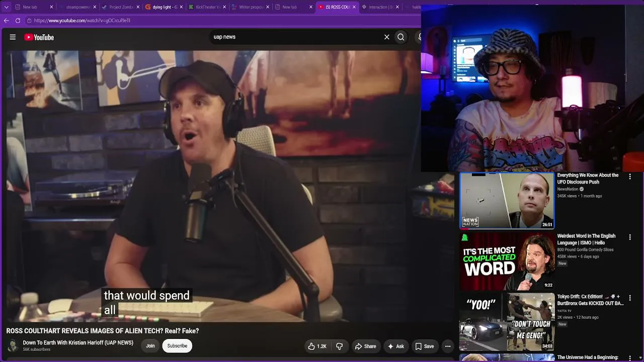This screenshot has height=362, width=644.
Task: Open 'The Universe Had a Beginning' title
Action: [588, 357]
